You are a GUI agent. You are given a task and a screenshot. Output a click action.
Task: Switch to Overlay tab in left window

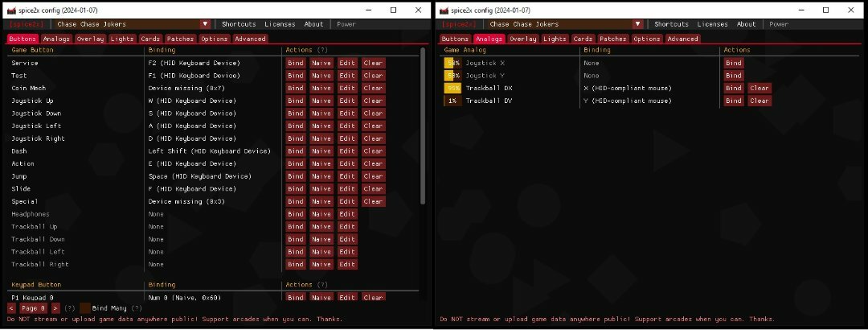pyautogui.click(x=90, y=39)
